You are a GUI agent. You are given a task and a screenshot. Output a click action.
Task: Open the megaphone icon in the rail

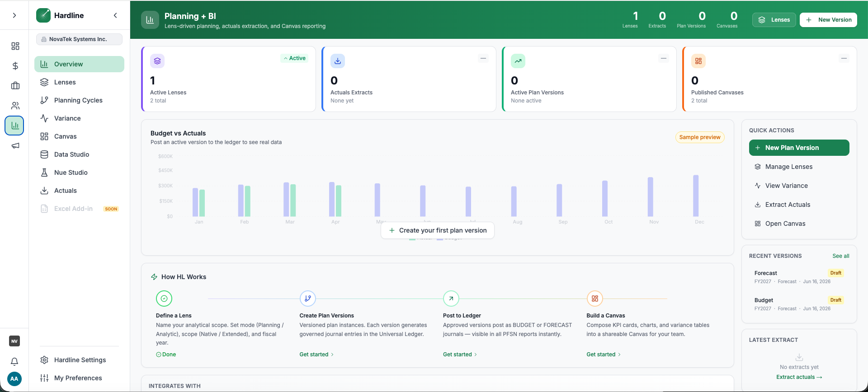15,145
